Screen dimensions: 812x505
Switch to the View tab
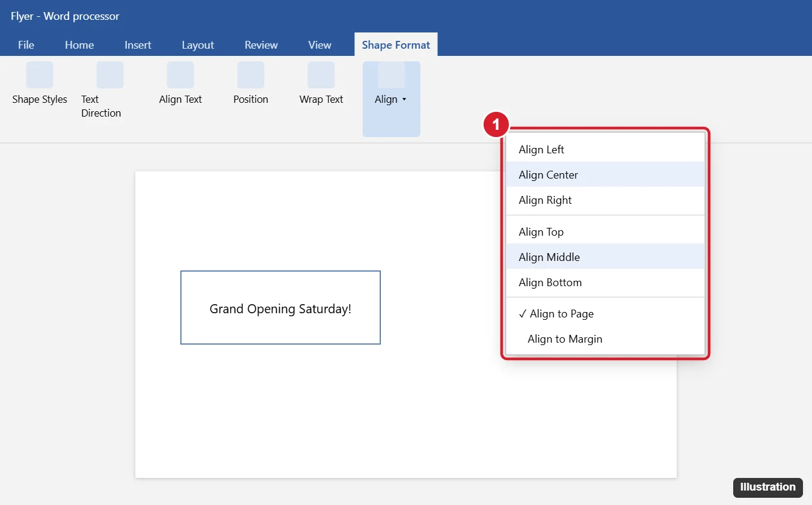(x=320, y=45)
